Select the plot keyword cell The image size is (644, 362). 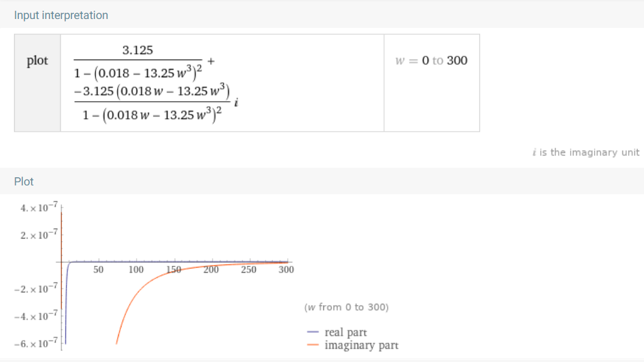(x=37, y=83)
